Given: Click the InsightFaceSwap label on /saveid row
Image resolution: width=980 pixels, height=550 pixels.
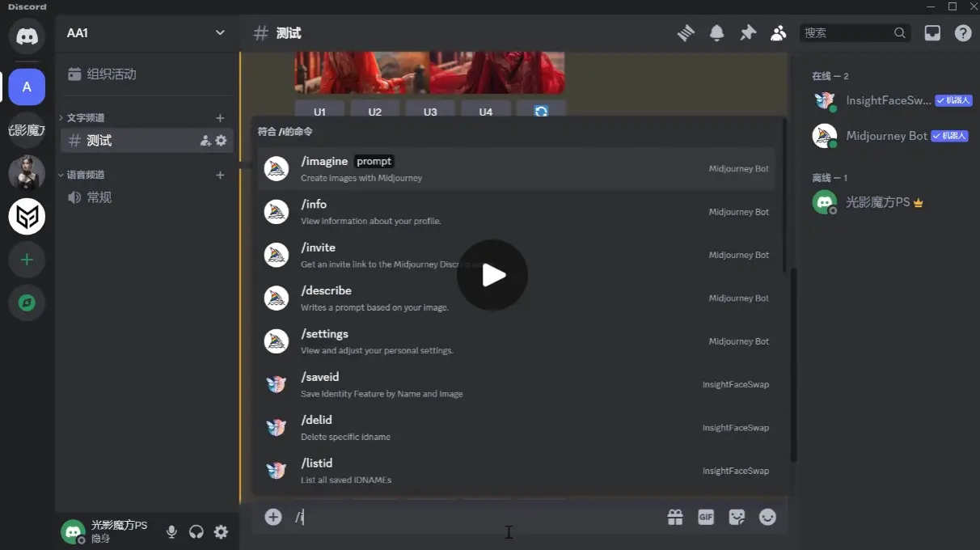Looking at the screenshot, I should pos(736,384).
